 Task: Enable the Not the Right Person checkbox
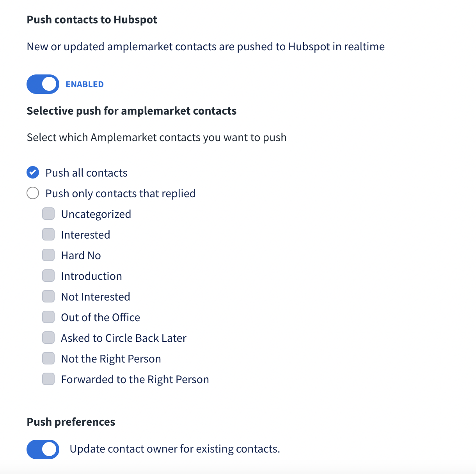48,358
